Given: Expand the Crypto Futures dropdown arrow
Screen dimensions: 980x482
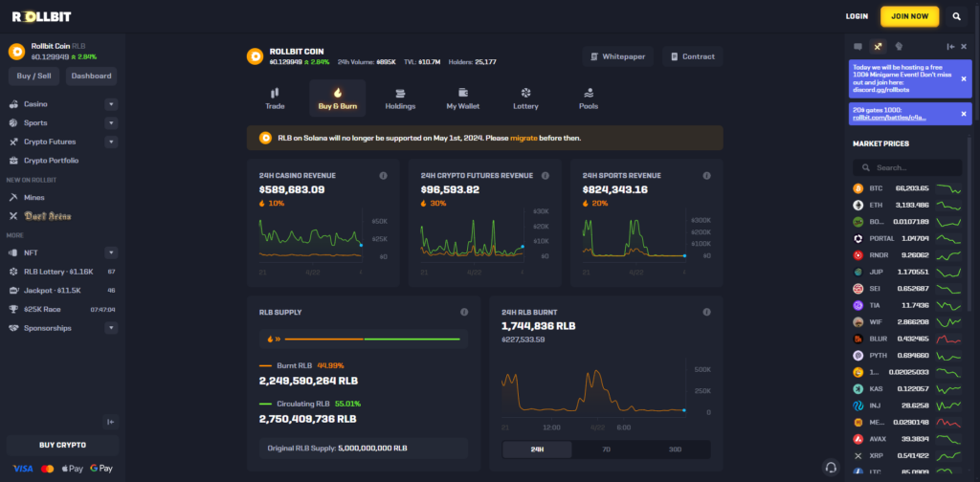Looking at the screenshot, I should click(111, 142).
